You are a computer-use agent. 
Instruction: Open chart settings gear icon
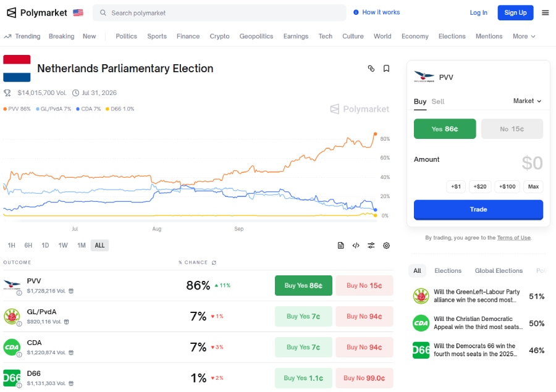(x=386, y=245)
